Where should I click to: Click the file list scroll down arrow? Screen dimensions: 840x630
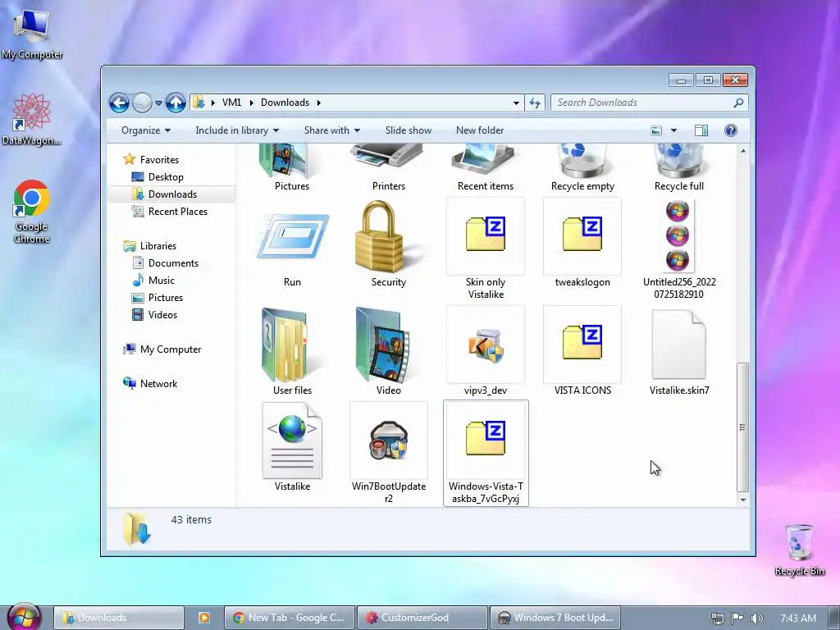point(742,500)
